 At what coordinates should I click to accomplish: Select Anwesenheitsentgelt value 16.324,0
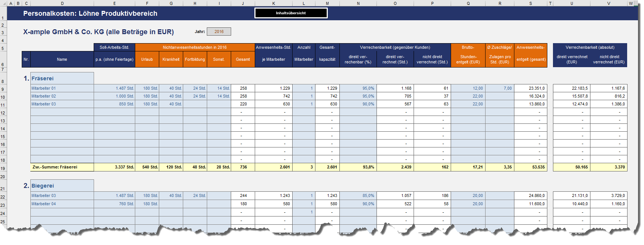click(530, 96)
